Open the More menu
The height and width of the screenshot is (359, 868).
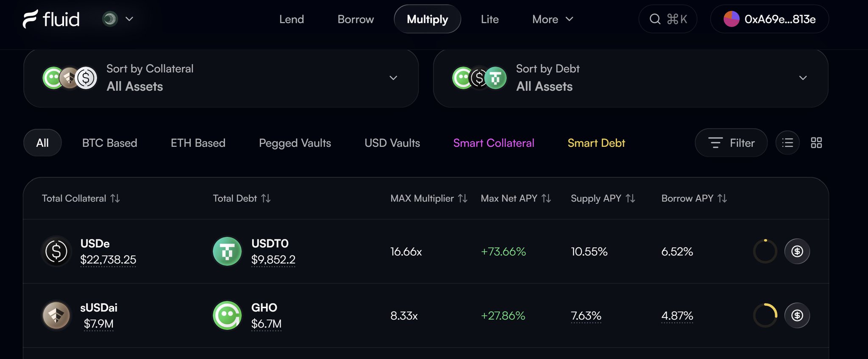(x=553, y=19)
